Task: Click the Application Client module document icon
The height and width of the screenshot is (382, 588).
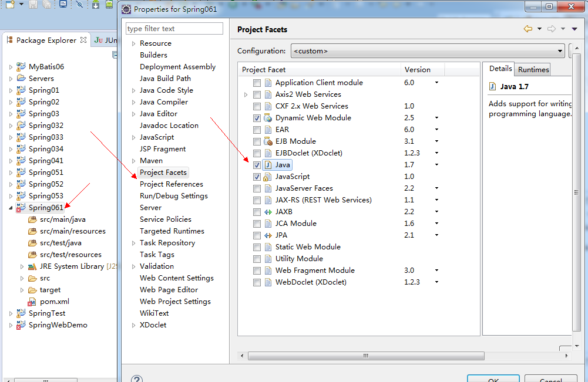Action: (268, 83)
